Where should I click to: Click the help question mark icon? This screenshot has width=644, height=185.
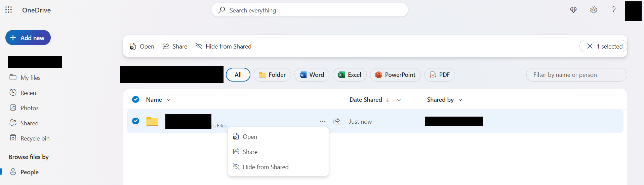[x=613, y=10]
